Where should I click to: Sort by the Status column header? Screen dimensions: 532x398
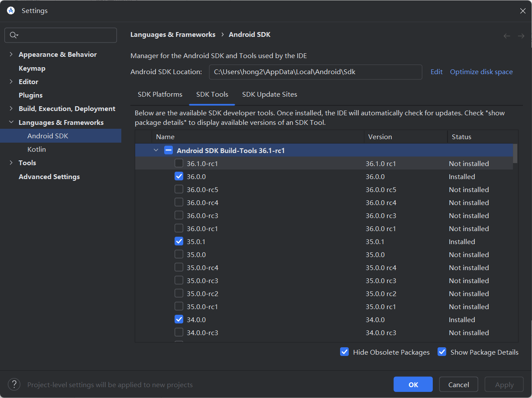tap(483, 137)
